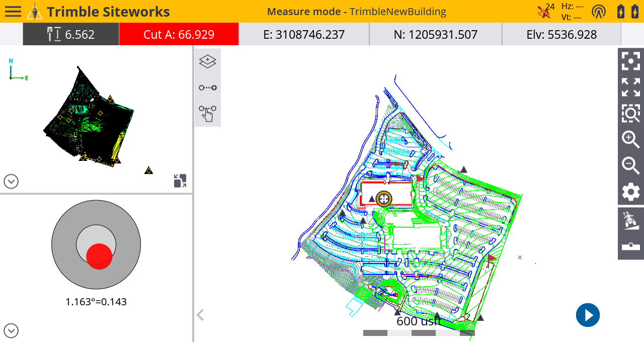Click the blue play arrow button

point(588,315)
